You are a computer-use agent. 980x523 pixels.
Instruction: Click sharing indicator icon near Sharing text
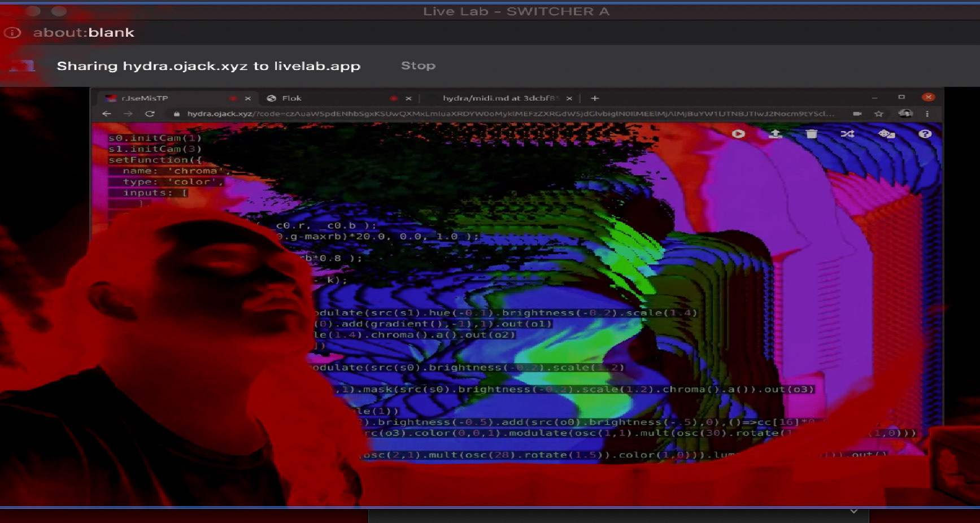(x=23, y=66)
